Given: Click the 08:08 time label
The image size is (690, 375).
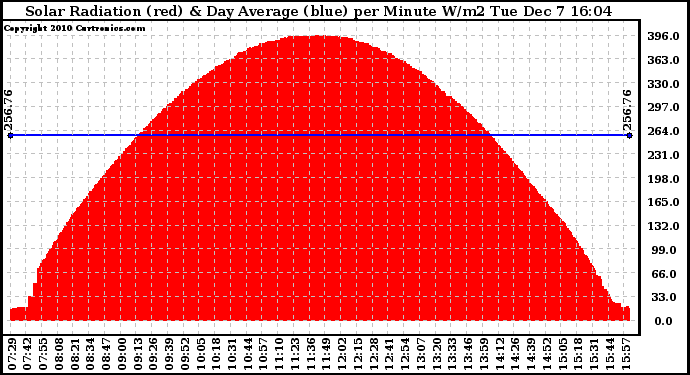Looking at the screenshot, I should [59, 354].
